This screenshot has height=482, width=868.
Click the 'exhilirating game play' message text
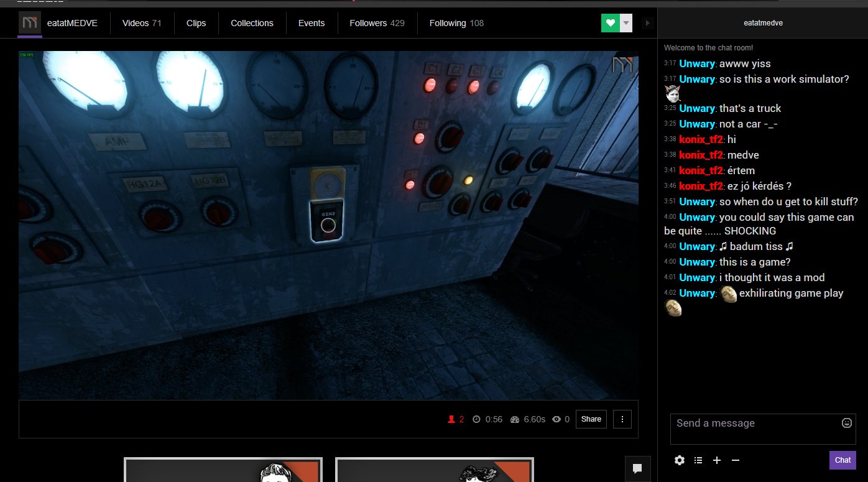point(792,293)
